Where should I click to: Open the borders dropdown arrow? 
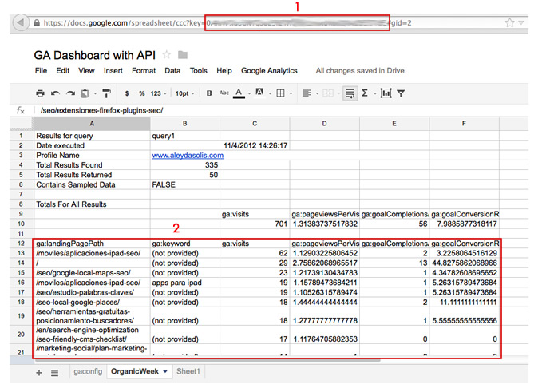pyautogui.click(x=291, y=93)
